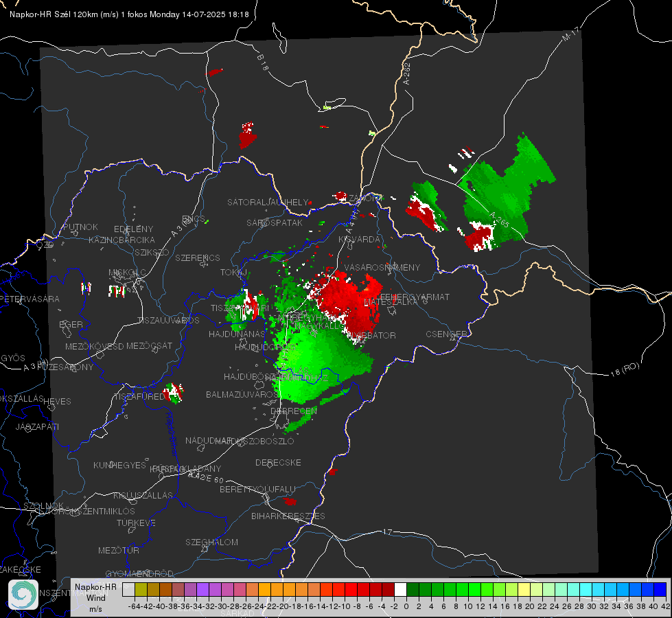Image resolution: width=672 pixels, height=618 pixels.
Task: Click the radar title text with timestamp 18:18
Action: 129,14
